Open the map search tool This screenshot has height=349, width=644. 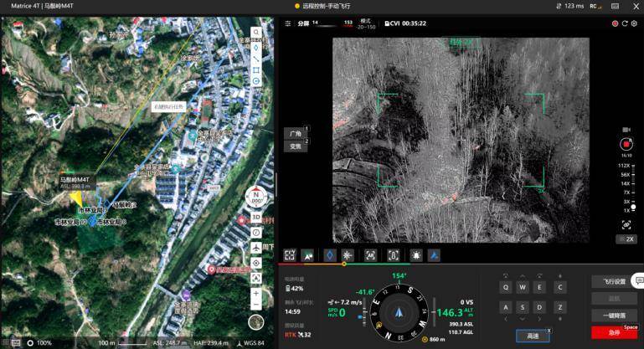pyautogui.click(x=256, y=33)
